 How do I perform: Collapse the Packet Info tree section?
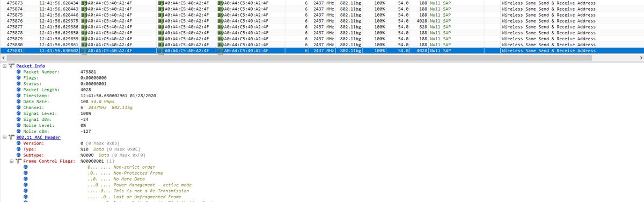pyautogui.click(x=4, y=66)
